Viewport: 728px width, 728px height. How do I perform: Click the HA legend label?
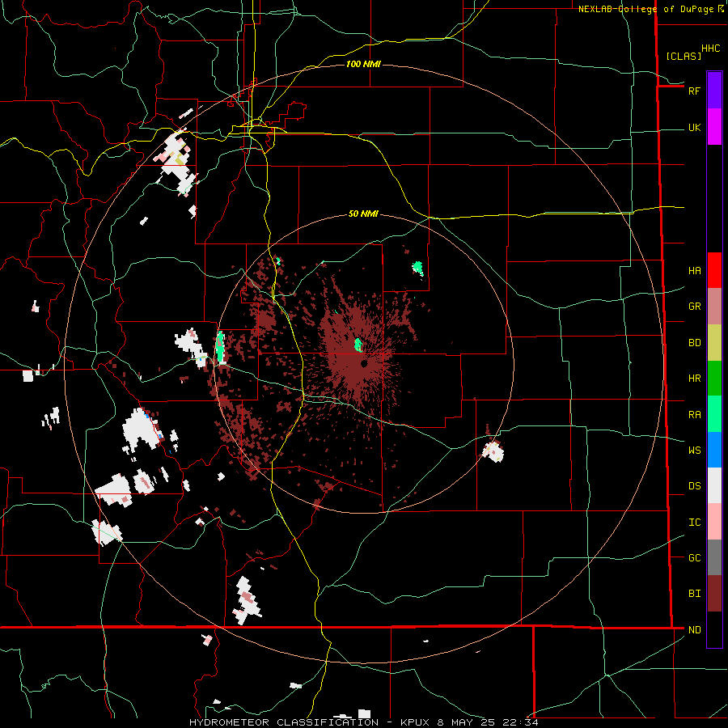coord(694,271)
